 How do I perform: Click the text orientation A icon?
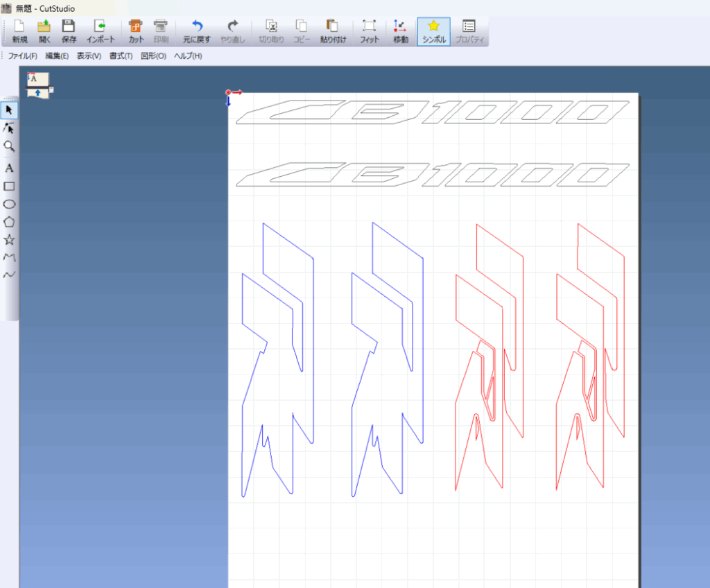37,78
